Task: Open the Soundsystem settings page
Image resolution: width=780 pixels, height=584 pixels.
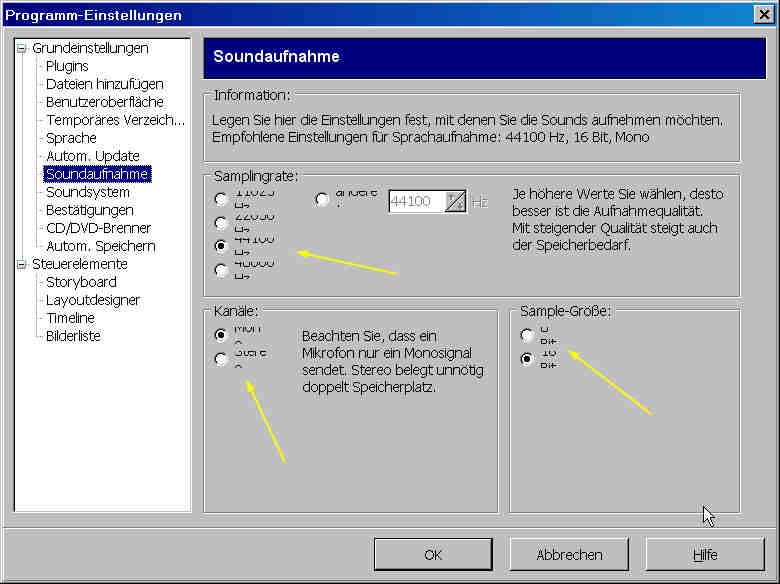Action: [88, 192]
